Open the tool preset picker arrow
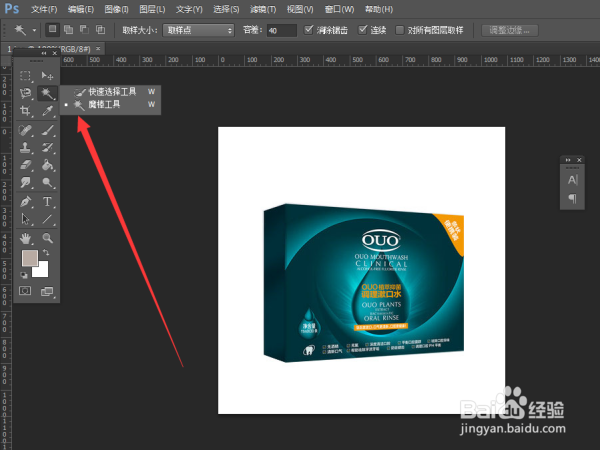Screen dimensions: 600x450 pyautogui.click(x=34, y=30)
